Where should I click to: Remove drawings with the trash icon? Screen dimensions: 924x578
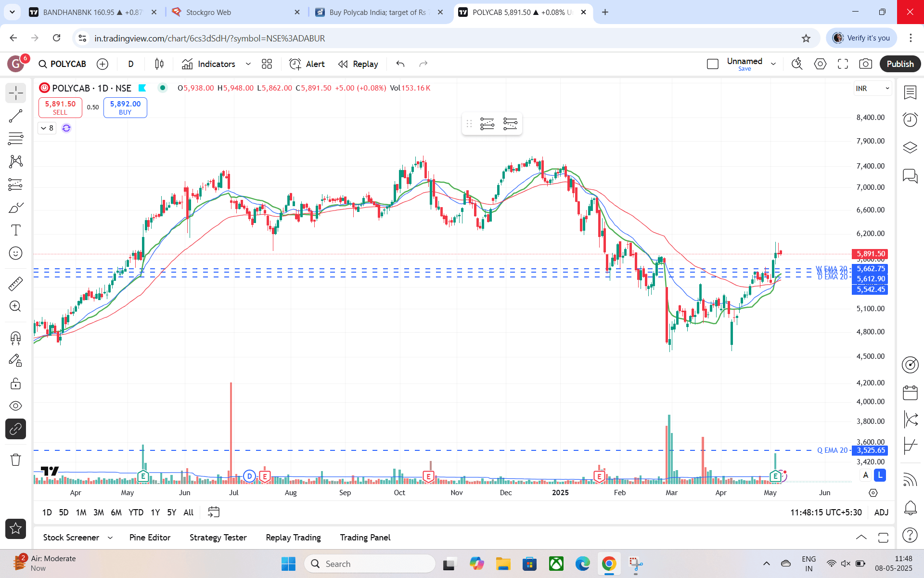point(15,460)
